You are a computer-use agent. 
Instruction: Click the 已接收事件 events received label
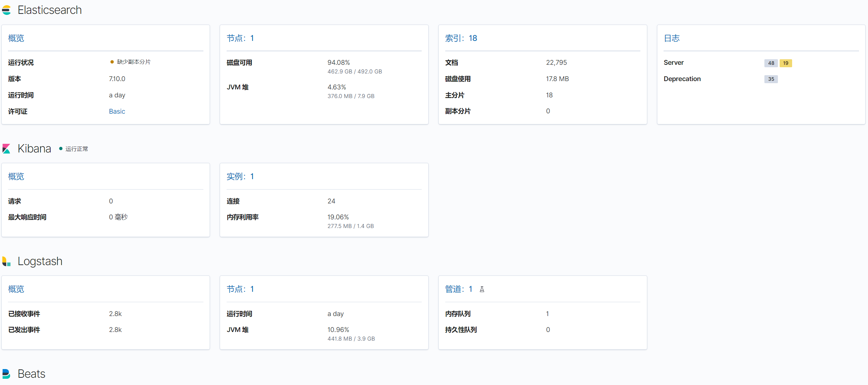click(x=24, y=314)
